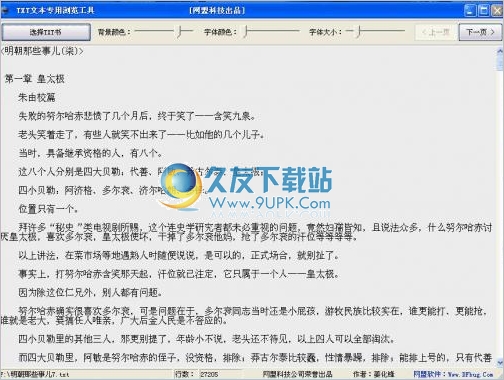Viewport: 504px width, 380px height.
Task: Click the line 当时，具备继承资格的人
Action: (x=90, y=153)
